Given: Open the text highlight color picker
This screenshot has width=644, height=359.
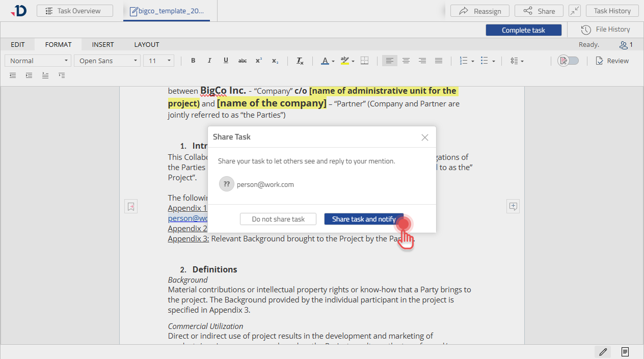Looking at the screenshot, I should pyautogui.click(x=353, y=61).
